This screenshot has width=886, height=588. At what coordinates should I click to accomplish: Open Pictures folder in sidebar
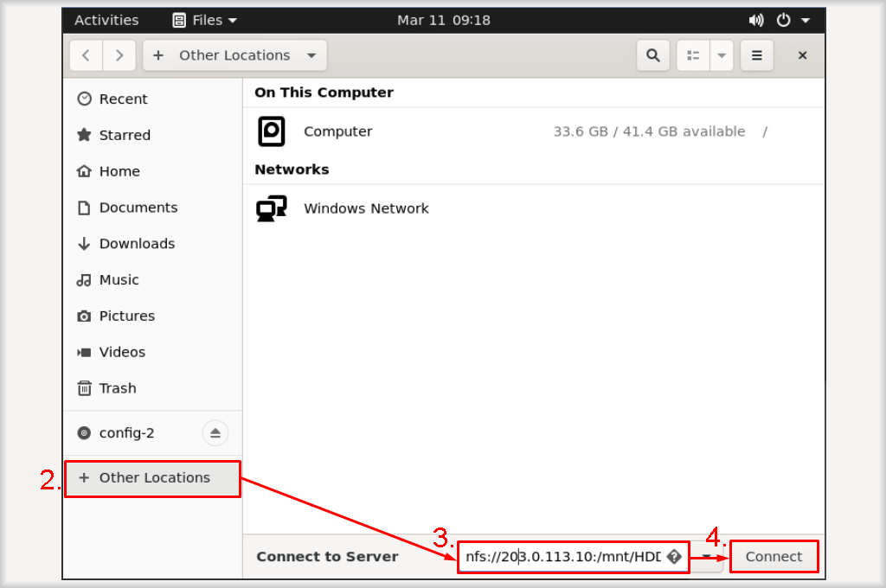tap(152, 316)
